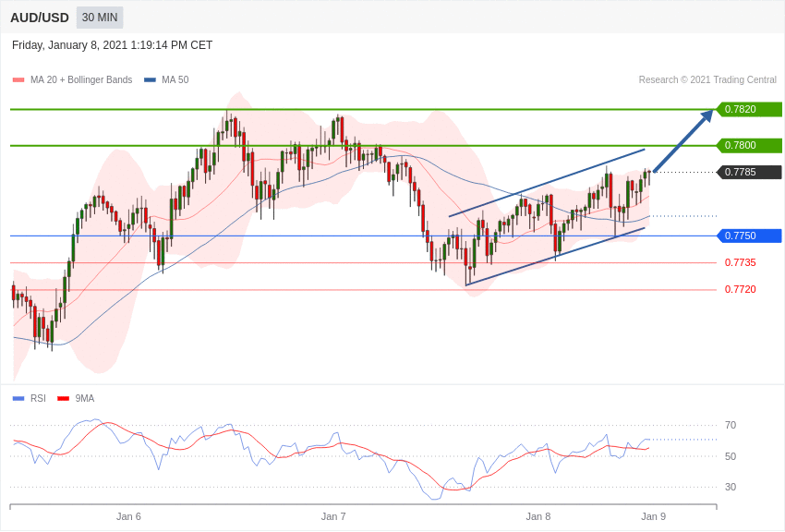Click the green 0.7820 resistance price tag
Screen dimensions: 785x532
point(749,109)
